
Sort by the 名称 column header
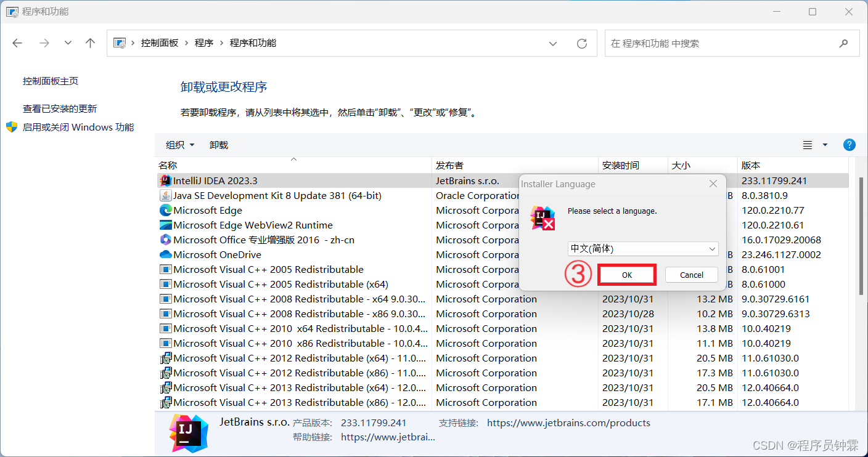coord(293,165)
